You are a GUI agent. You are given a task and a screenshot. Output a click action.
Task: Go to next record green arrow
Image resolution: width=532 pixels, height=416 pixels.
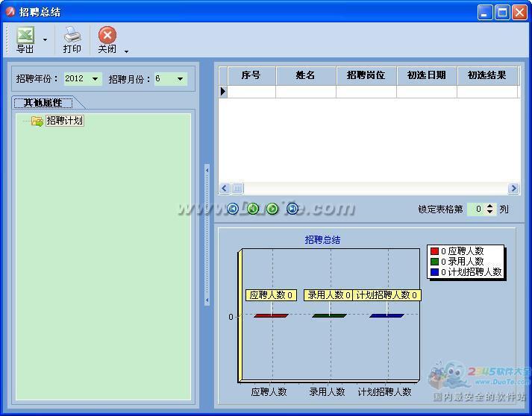[272, 209]
